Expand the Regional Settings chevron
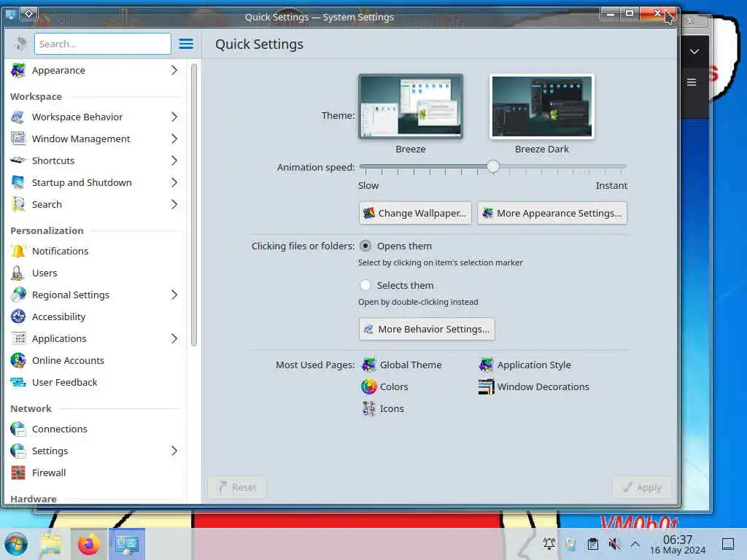 [x=174, y=295]
